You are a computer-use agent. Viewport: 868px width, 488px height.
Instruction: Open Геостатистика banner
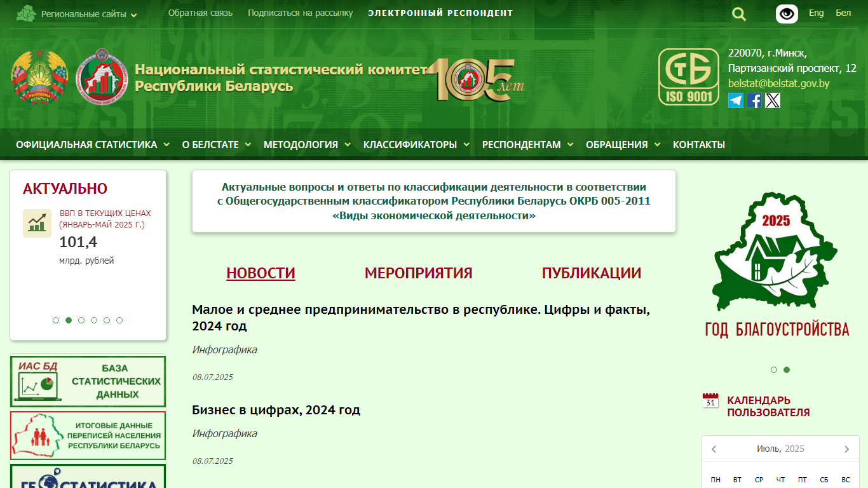coord(88,477)
